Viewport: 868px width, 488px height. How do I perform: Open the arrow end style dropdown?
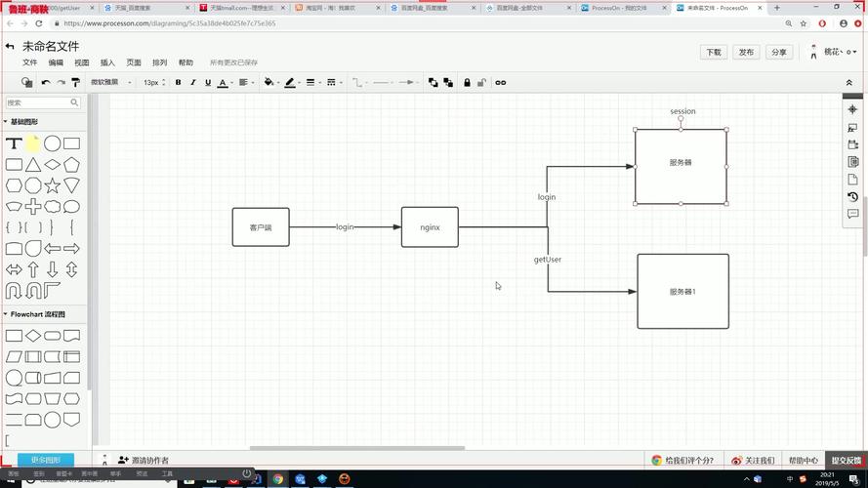coord(408,82)
